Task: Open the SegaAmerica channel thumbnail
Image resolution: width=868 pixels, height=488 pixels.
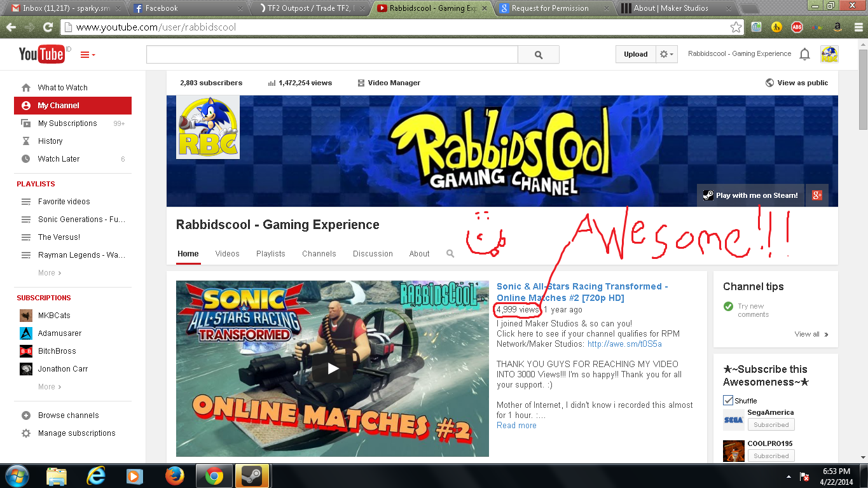Action: 734,420
